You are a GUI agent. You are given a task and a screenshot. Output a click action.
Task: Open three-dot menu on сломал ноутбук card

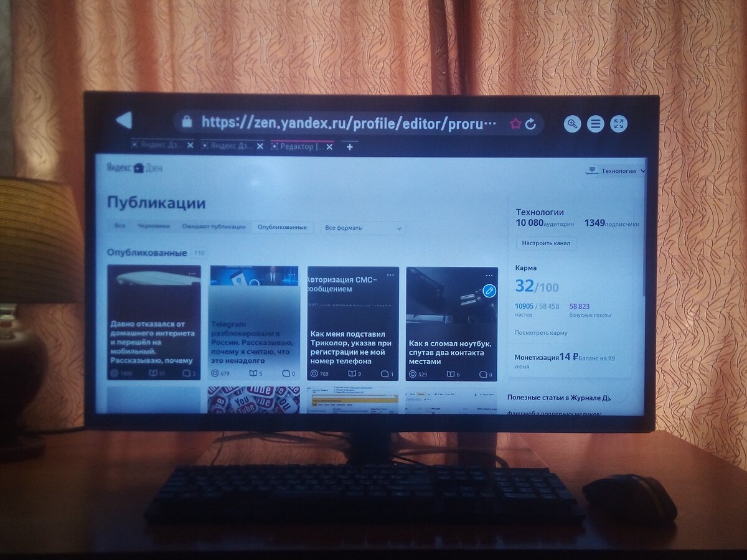(489, 276)
